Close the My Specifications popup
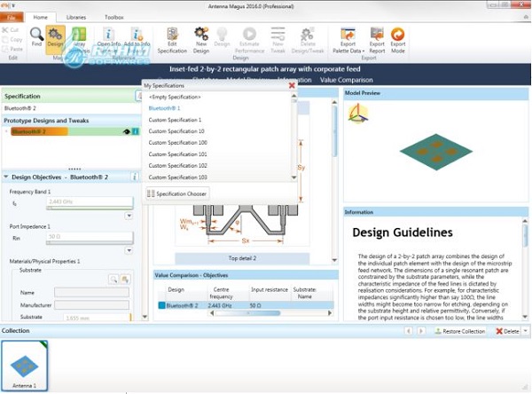Viewport: 532px width, 394px height. pyautogui.click(x=292, y=85)
